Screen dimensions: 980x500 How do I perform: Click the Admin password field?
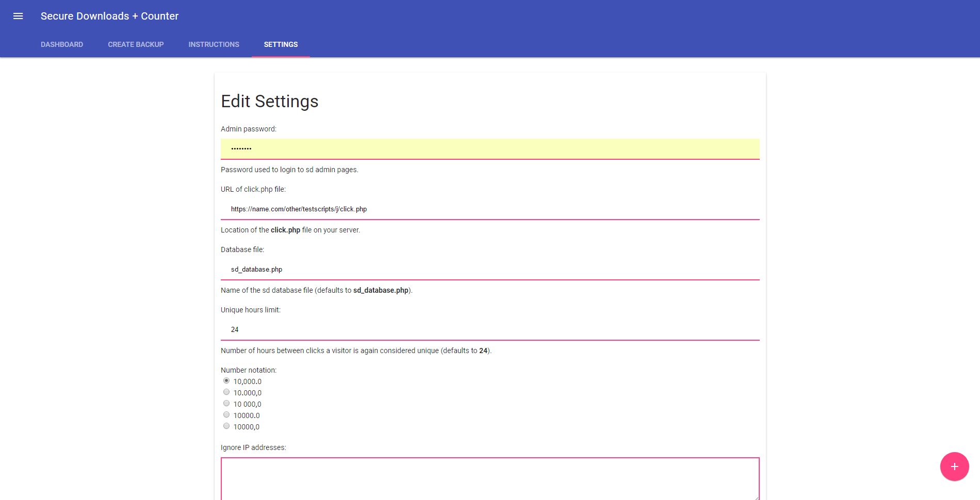(490, 148)
